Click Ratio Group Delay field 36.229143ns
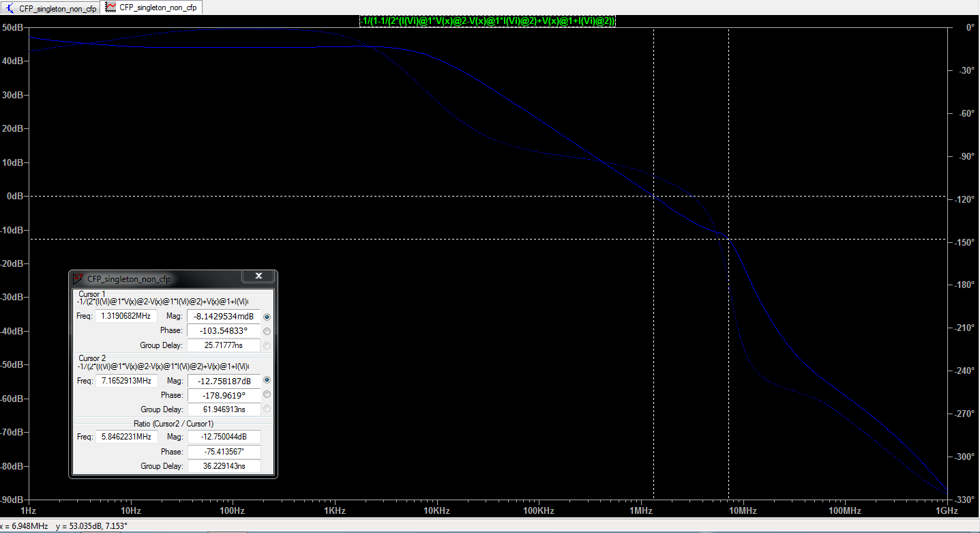This screenshot has height=533, width=980. [x=223, y=466]
